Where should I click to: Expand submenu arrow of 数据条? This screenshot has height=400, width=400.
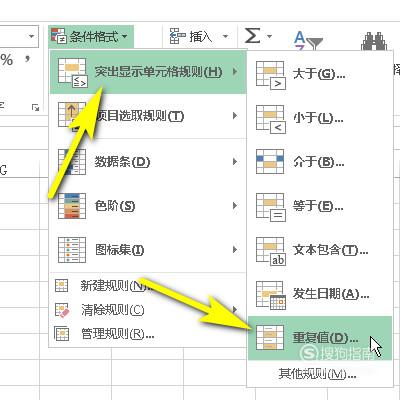point(235,162)
